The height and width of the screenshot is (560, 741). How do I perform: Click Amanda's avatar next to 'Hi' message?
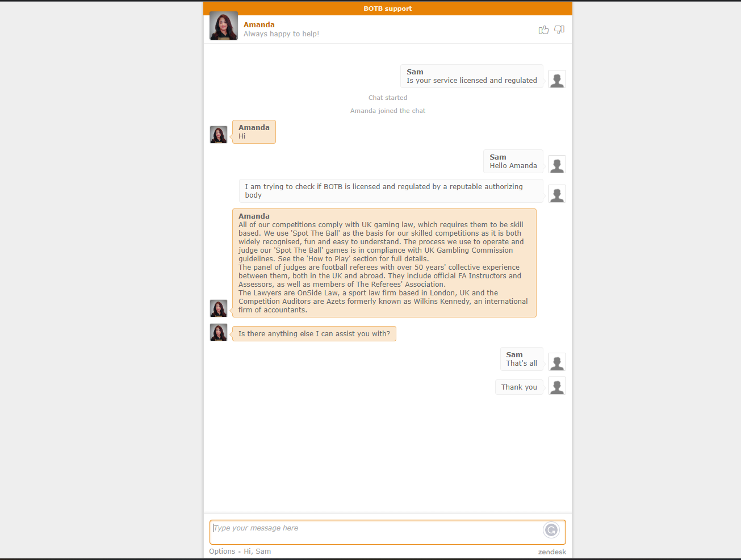pos(219,135)
